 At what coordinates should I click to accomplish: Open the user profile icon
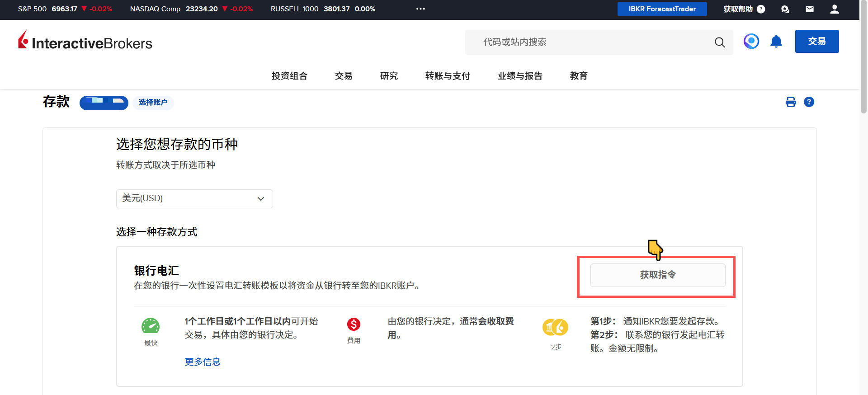click(x=834, y=9)
